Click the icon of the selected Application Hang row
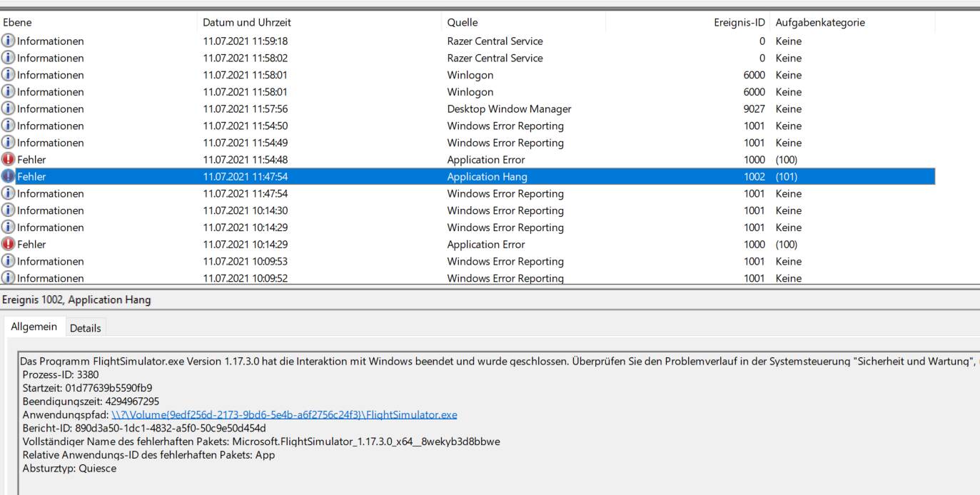980x495 pixels. click(8, 176)
